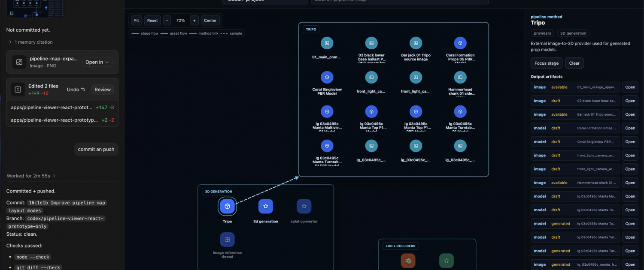Click the Clear button
Viewport: 644px width, 270px height.
(x=574, y=63)
